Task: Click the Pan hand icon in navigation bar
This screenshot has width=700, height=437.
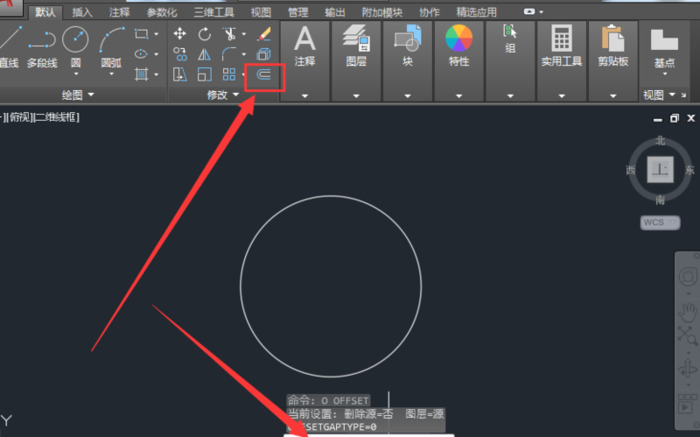Action: point(688,312)
